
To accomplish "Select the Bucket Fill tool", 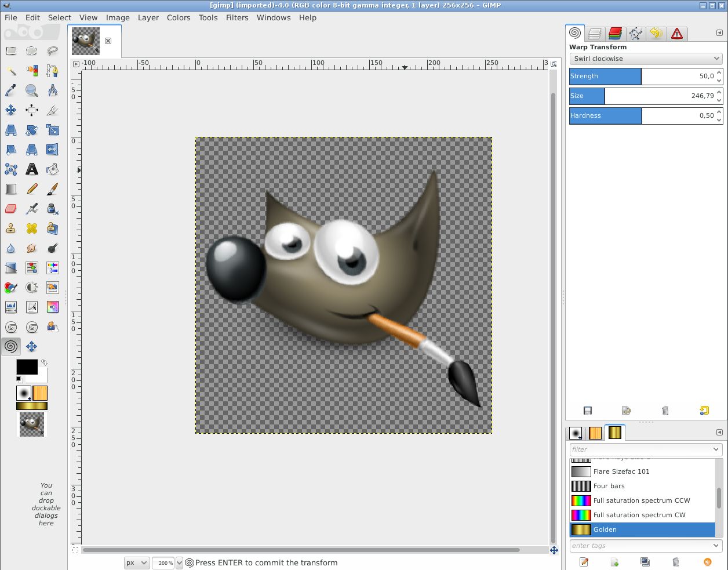I will [x=53, y=169].
